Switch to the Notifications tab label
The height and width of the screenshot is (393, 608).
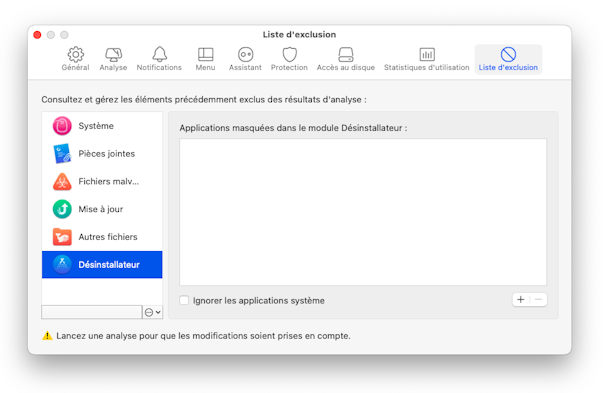pos(159,67)
